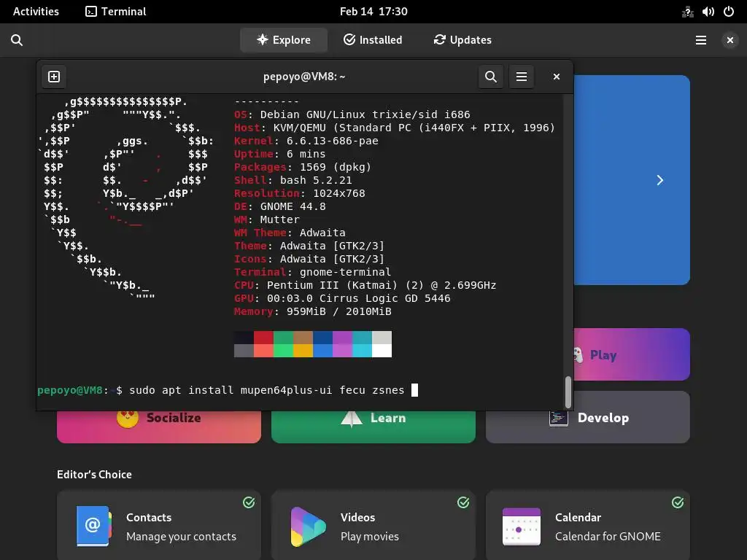This screenshot has height=560, width=747.
Task: Click the pepoyo@VM8 terminal title
Action: 304,77
